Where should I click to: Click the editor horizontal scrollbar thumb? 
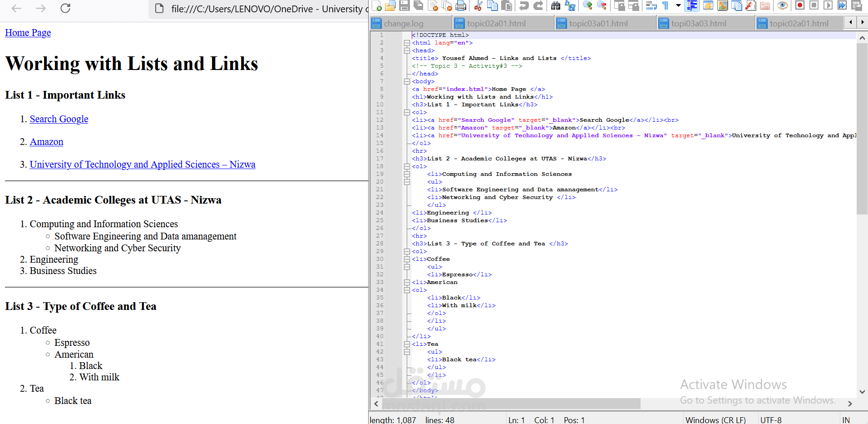click(x=511, y=404)
